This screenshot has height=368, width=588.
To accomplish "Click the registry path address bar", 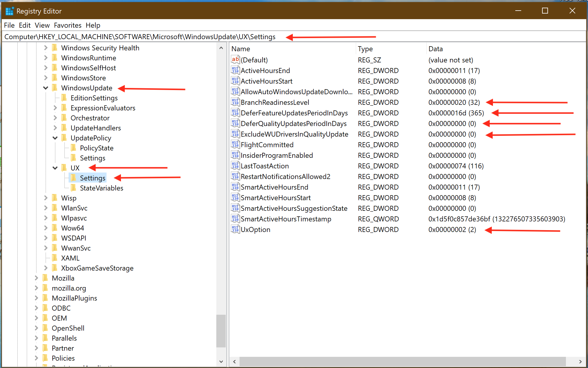I will [140, 37].
